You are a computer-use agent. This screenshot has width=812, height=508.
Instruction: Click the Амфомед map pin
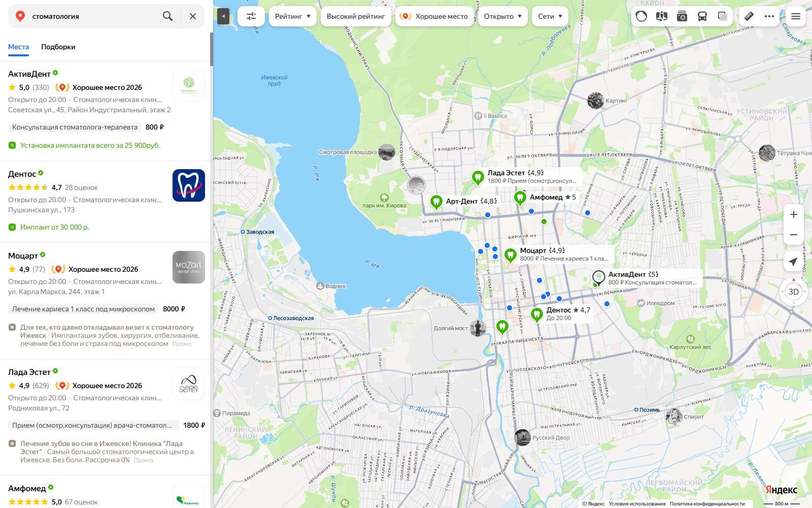(520, 198)
